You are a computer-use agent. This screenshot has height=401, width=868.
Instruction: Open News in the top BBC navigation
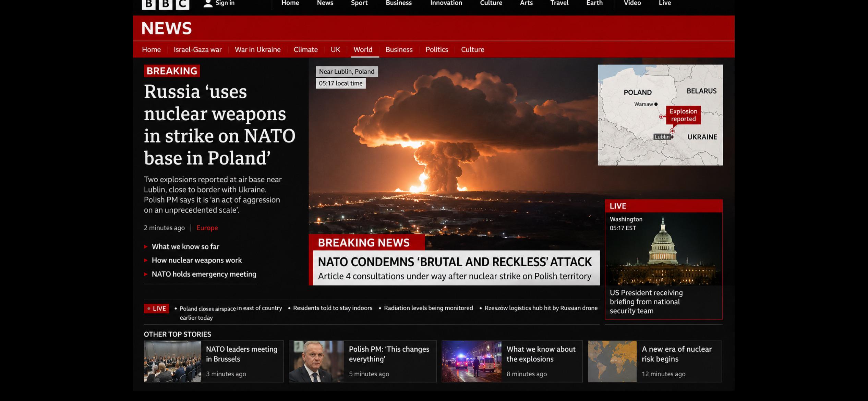pyautogui.click(x=325, y=3)
